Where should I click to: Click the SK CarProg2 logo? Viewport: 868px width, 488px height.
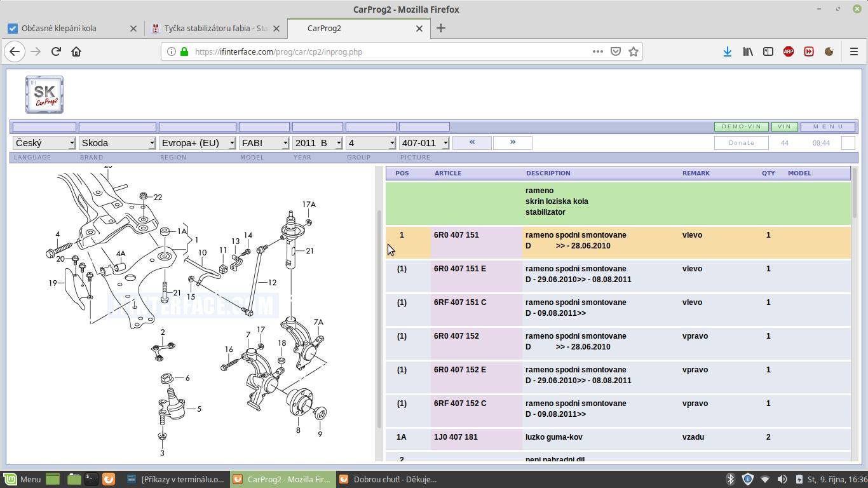coord(44,95)
